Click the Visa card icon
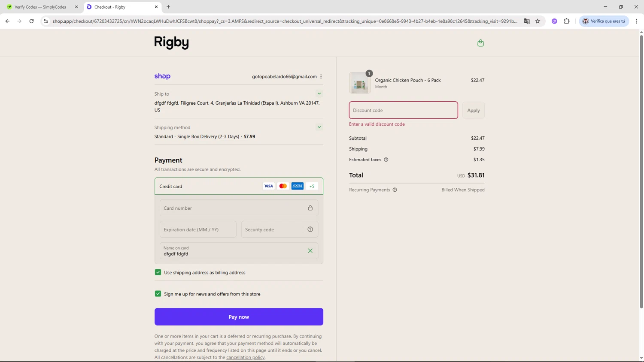644x362 pixels. 268,186
